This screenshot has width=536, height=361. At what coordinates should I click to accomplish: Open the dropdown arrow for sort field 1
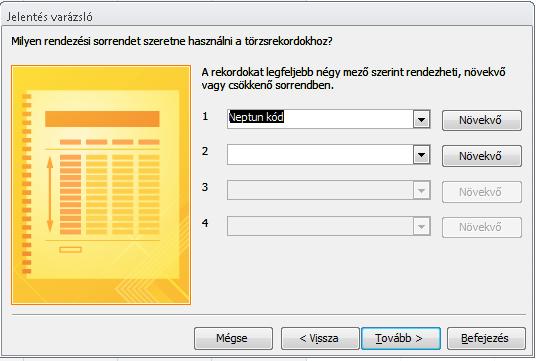(x=421, y=120)
